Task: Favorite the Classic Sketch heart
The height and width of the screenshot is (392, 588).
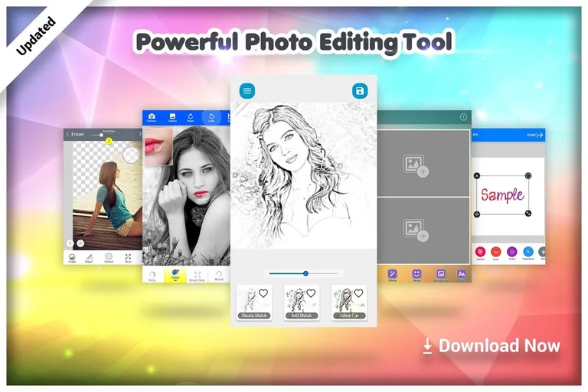Action: [x=263, y=293]
